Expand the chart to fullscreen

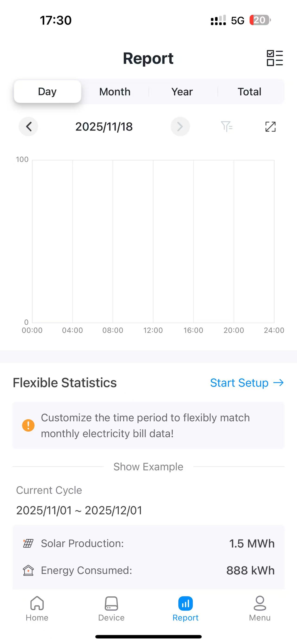(270, 127)
